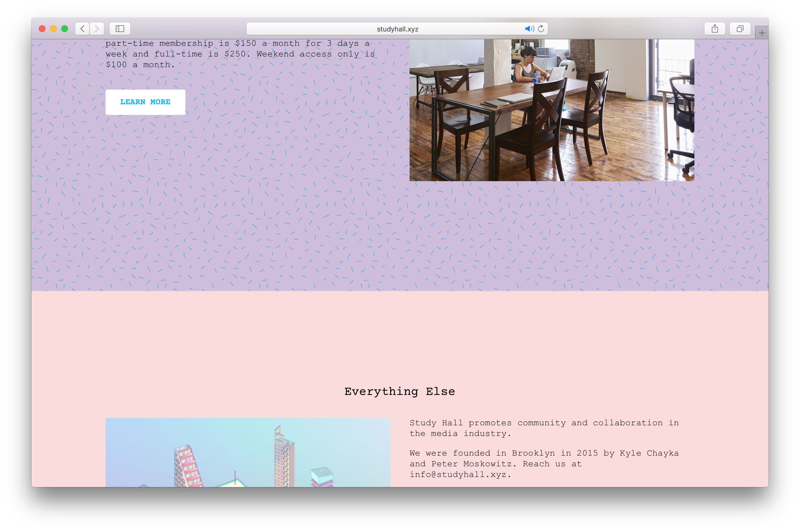Show all tabs overview button
The image size is (800, 532).
(x=740, y=29)
